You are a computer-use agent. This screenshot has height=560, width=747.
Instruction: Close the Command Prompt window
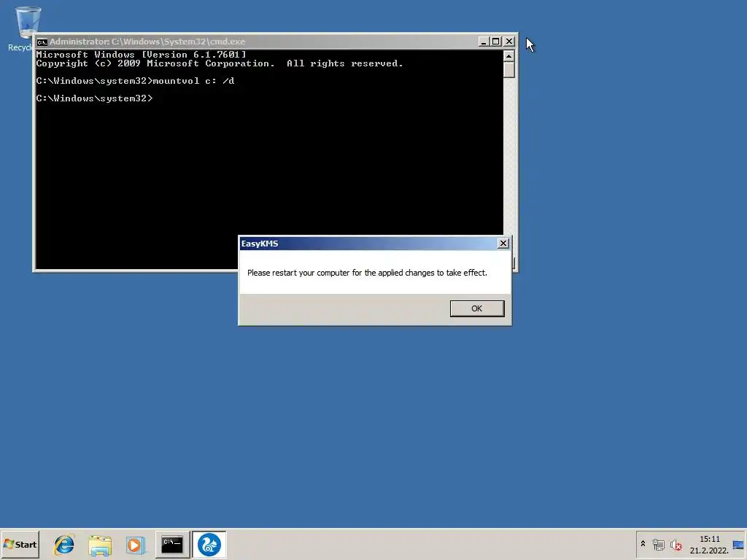point(509,42)
